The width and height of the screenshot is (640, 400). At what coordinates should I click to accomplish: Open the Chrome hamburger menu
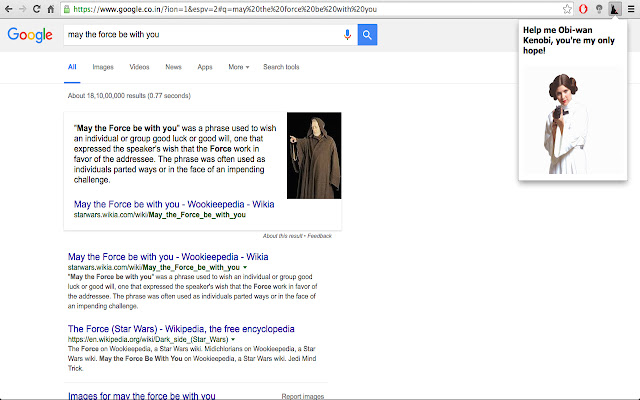(x=631, y=9)
